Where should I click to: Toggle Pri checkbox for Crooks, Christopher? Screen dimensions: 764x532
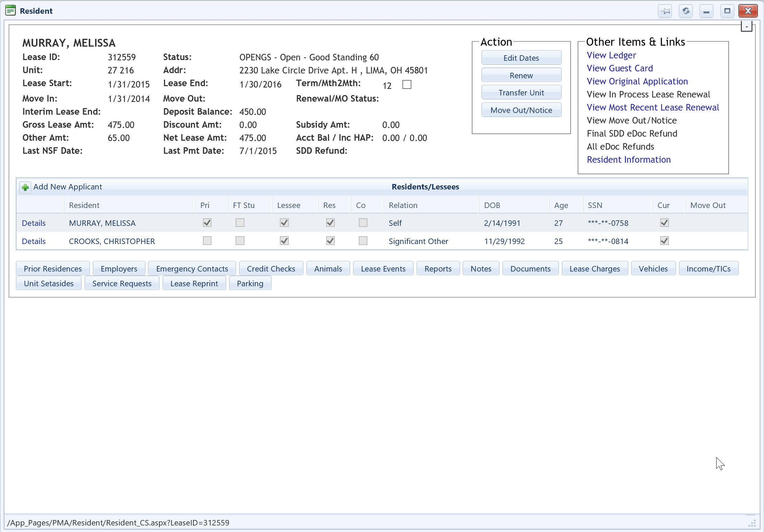pos(207,241)
